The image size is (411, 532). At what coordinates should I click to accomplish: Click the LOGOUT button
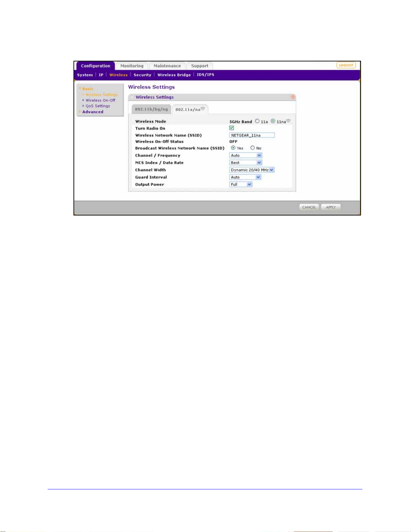[x=346, y=65]
